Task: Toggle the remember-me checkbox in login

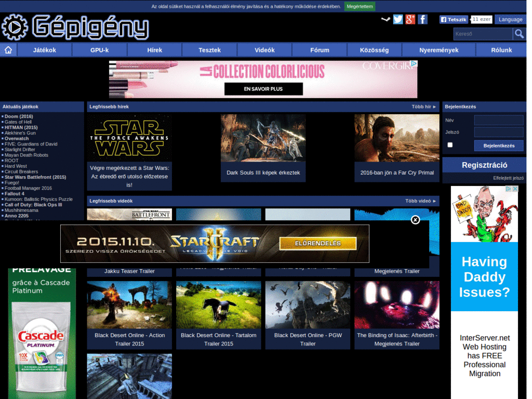Action: 450,145
